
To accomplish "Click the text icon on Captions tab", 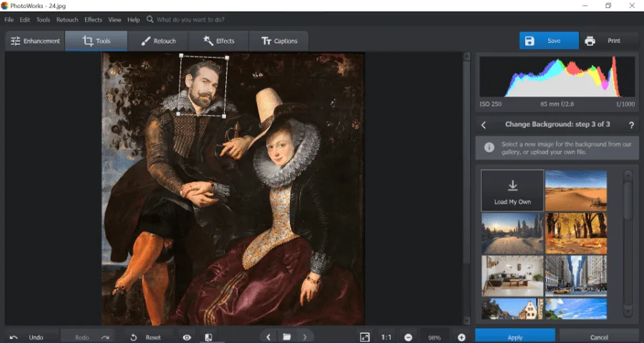I will tap(266, 41).
